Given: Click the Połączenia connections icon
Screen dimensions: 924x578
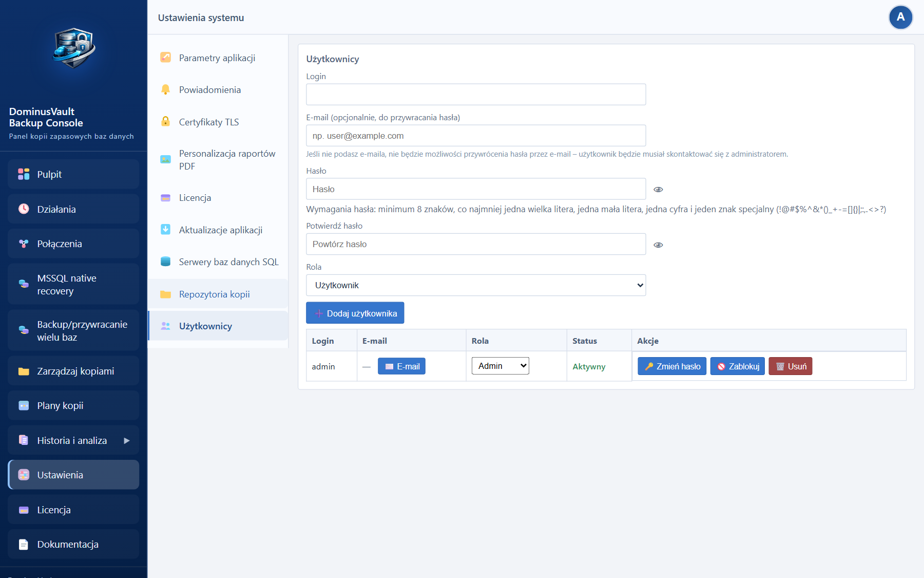Looking at the screenshot, I should click(24, 244).
